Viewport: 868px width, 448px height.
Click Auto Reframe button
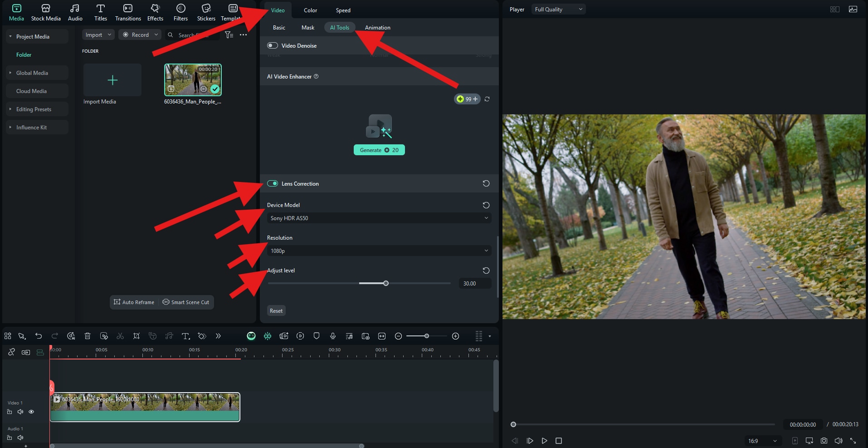(134, 302)
